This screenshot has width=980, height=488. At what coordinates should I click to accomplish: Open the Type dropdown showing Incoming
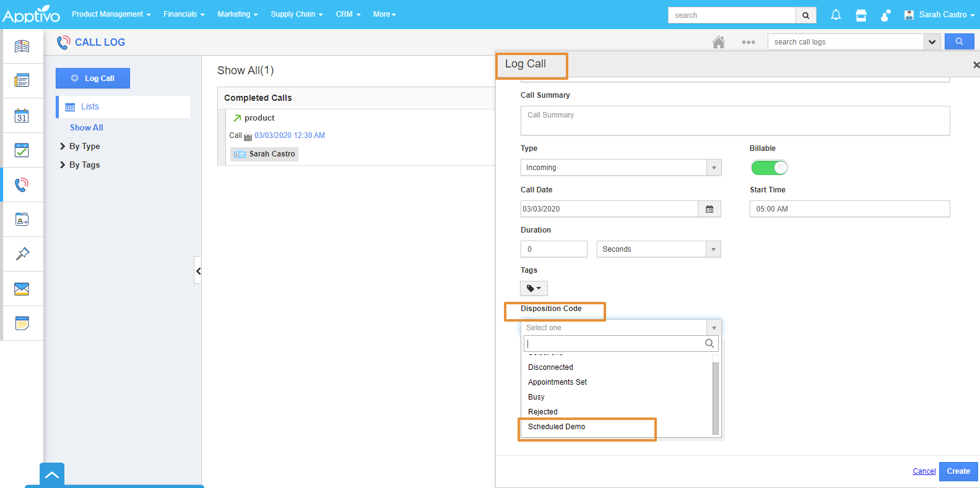[x=621, y=168]
